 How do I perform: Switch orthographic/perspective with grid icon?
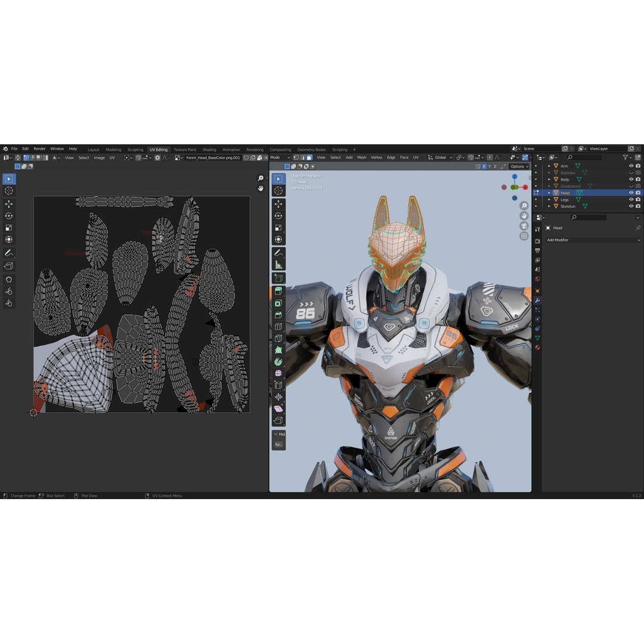[524, 236]
